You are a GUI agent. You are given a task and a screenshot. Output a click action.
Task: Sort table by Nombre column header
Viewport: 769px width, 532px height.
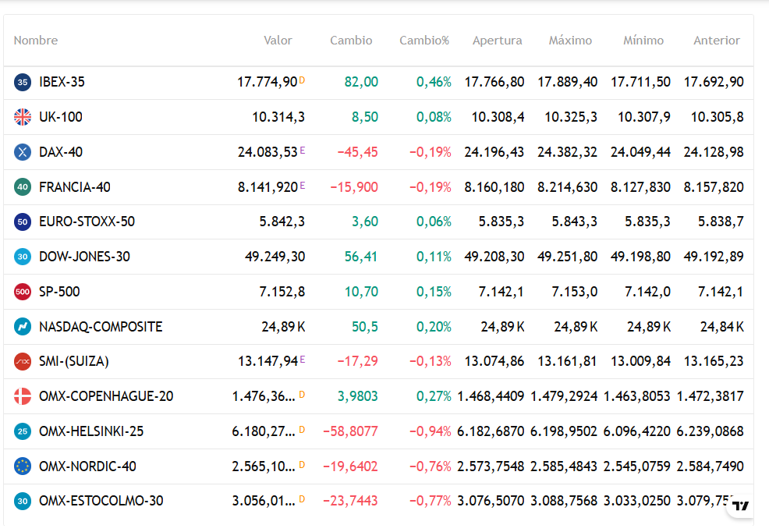36,41
